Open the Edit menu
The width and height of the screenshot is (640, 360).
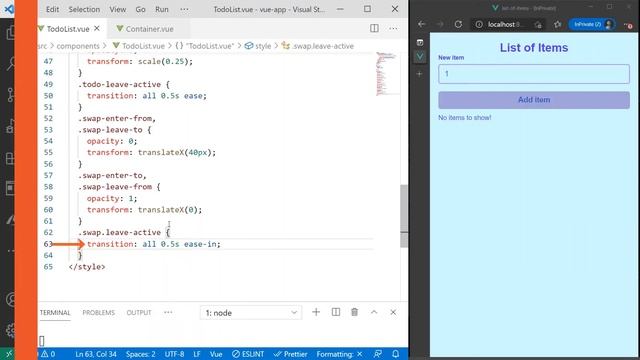click(x=52, y=9)
